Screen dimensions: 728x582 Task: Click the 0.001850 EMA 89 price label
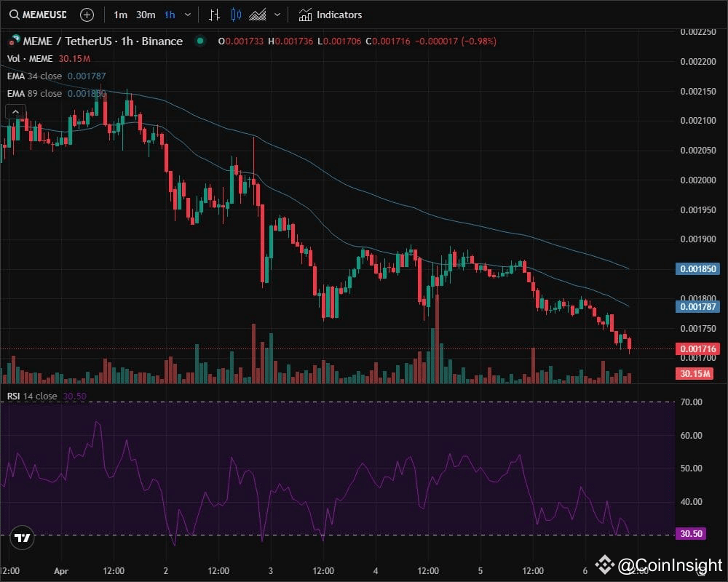698,268
